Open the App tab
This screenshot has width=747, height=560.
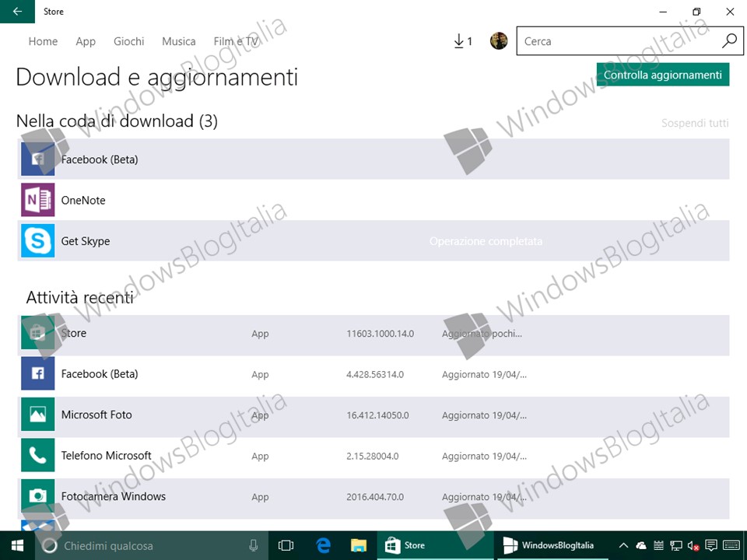86,41
